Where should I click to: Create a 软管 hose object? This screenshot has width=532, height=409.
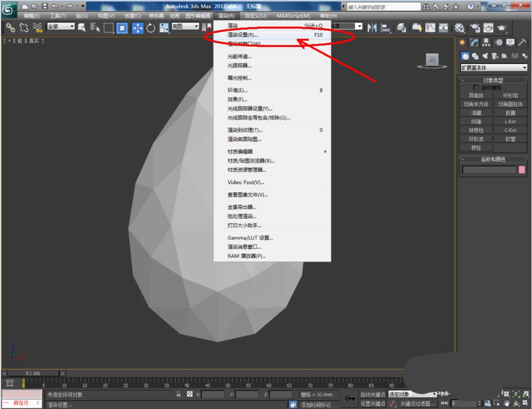(x=510, y=139)
